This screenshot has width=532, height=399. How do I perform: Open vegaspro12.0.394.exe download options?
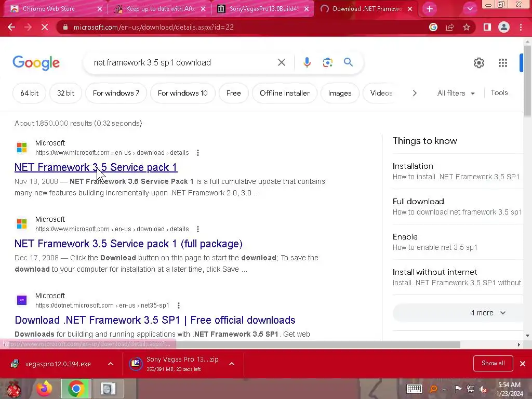click(111, 364)
